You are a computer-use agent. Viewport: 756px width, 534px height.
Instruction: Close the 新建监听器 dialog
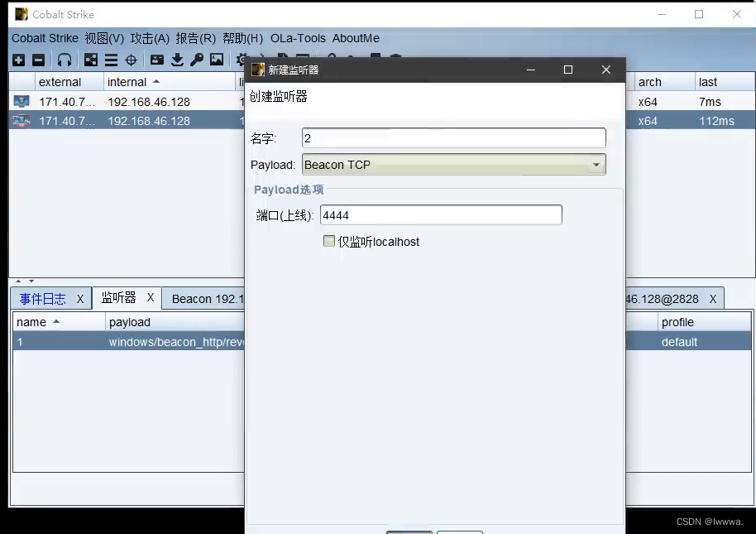tap(606, 70)
